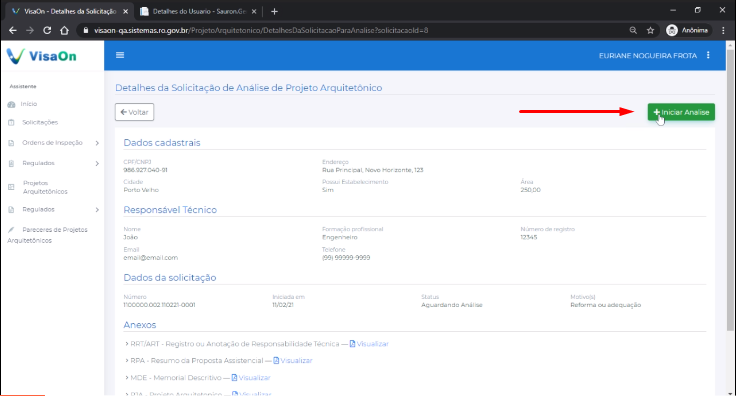Click the CPF value 986.927.040-91

[x=145, y=170]
